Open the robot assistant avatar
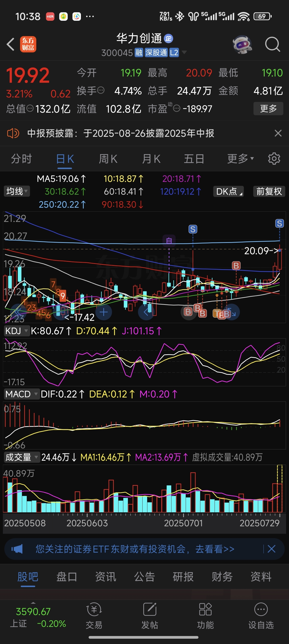 (242, 44)
